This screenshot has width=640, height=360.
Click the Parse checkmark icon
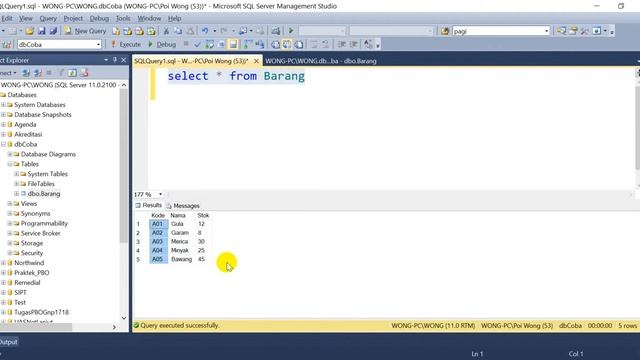pyautogui.click(x=198, y=44)
